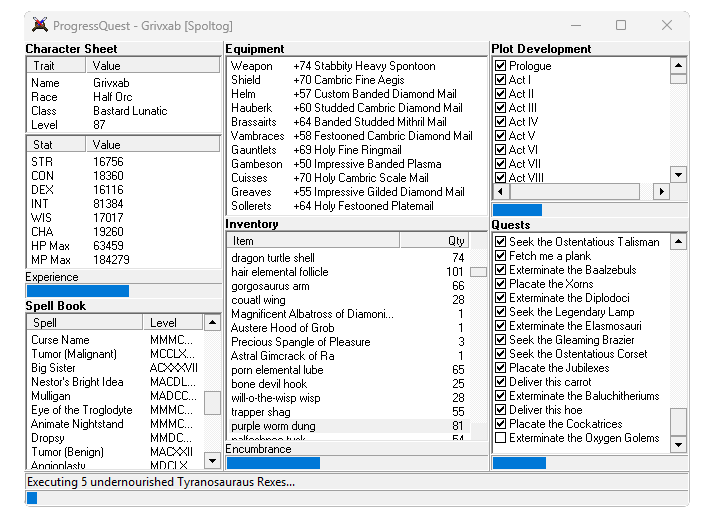Select the Stat column header
The width and height of the screenshot is (714, 518).
pyautogui.click(x=57, y=145)
